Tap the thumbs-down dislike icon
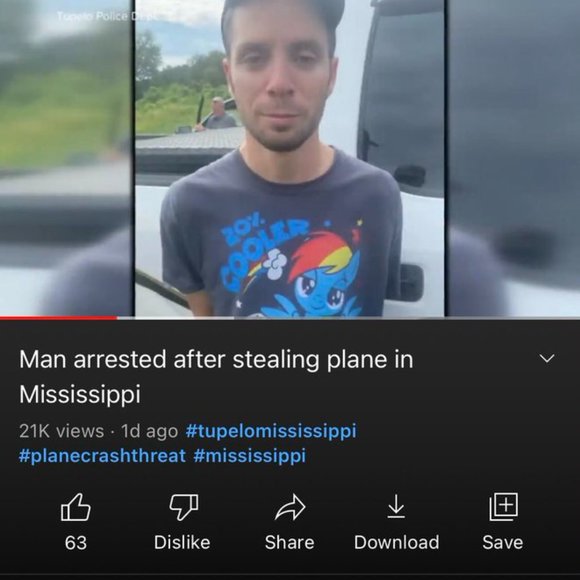580x580 pixels. pyautogui.click(x=183, y=507)
